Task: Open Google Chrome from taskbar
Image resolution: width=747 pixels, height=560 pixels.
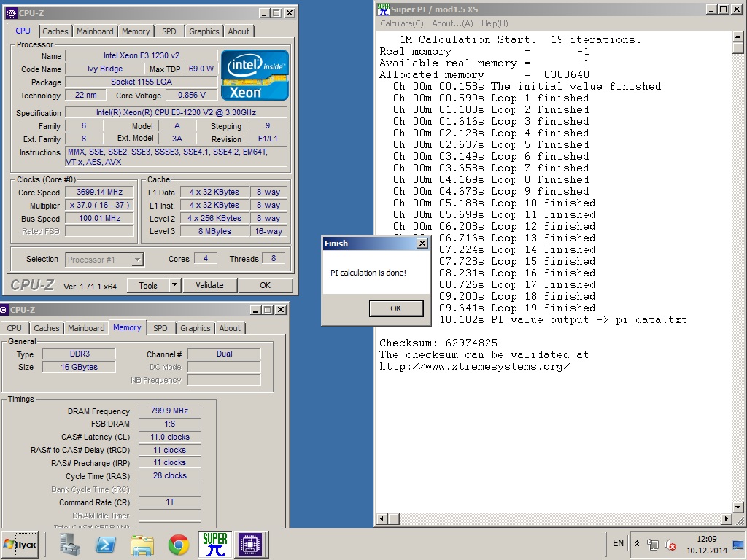Action: pyautogui.click(x=179, y=545)
